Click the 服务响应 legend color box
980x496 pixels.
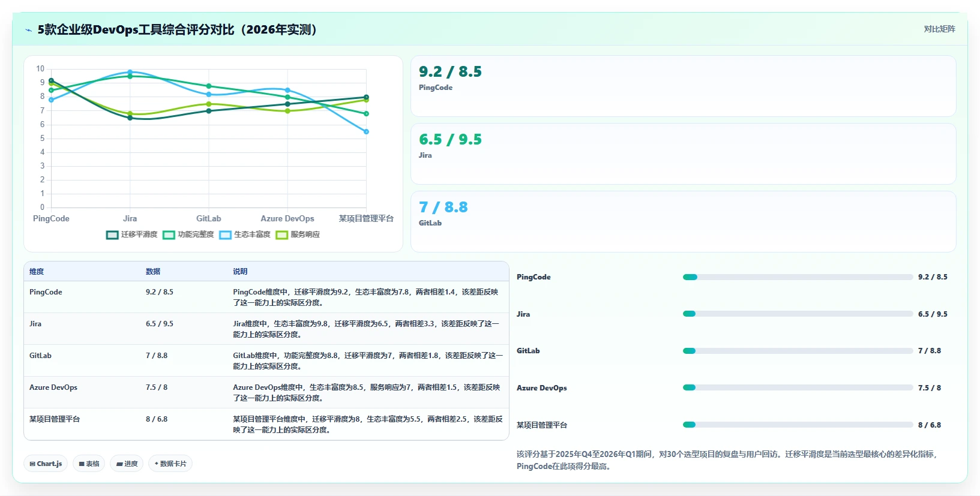pyautogui.click(x=281, y=235)
